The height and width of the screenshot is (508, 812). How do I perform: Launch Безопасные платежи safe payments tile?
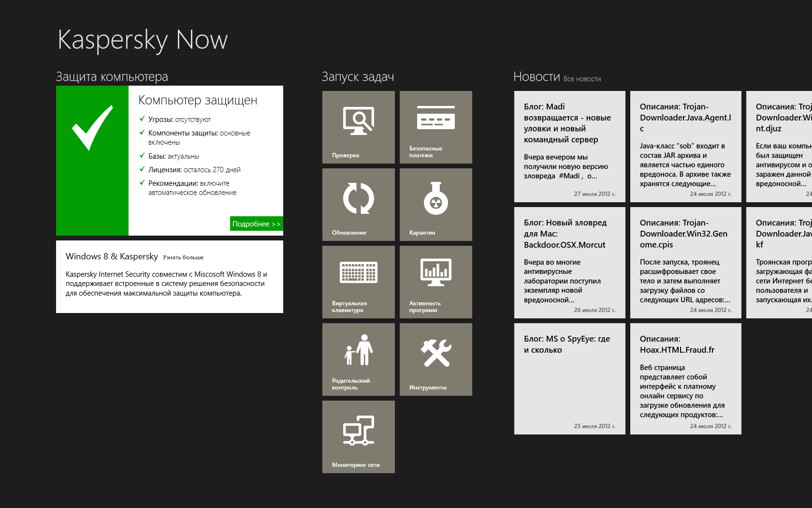pyautogui.click(x=435, y=127)
